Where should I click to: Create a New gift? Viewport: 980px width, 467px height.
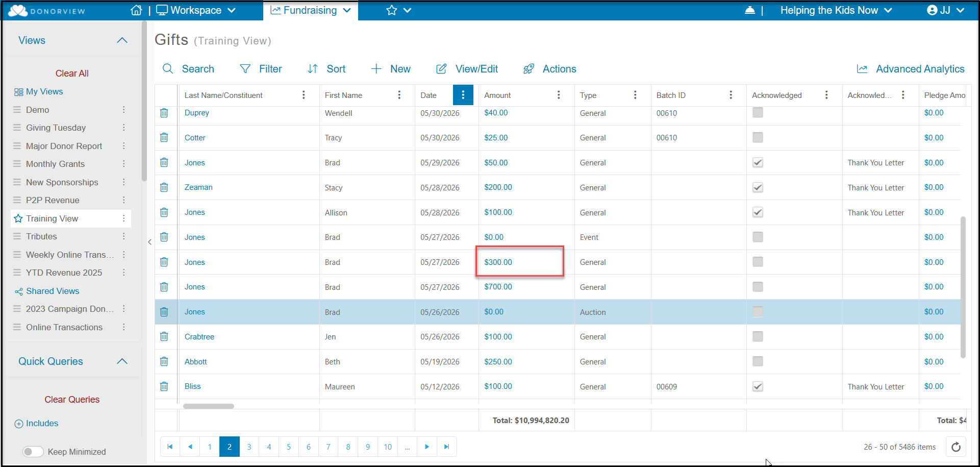tap(390, 69)
